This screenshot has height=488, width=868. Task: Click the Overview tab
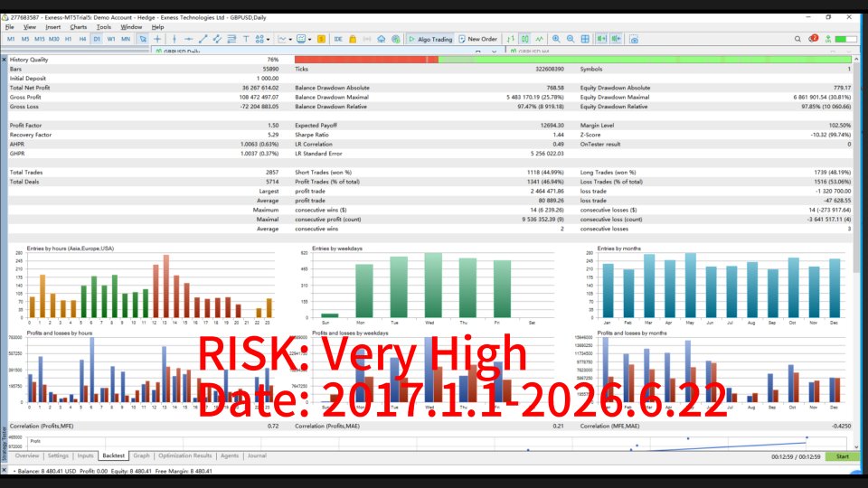pos(27,455)
